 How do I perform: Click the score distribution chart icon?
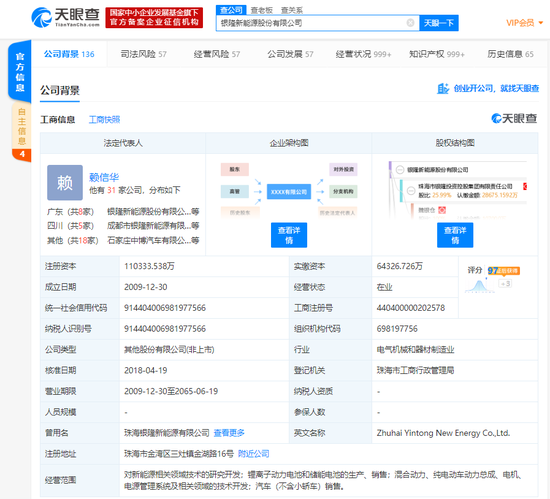[x=479, y=285]
